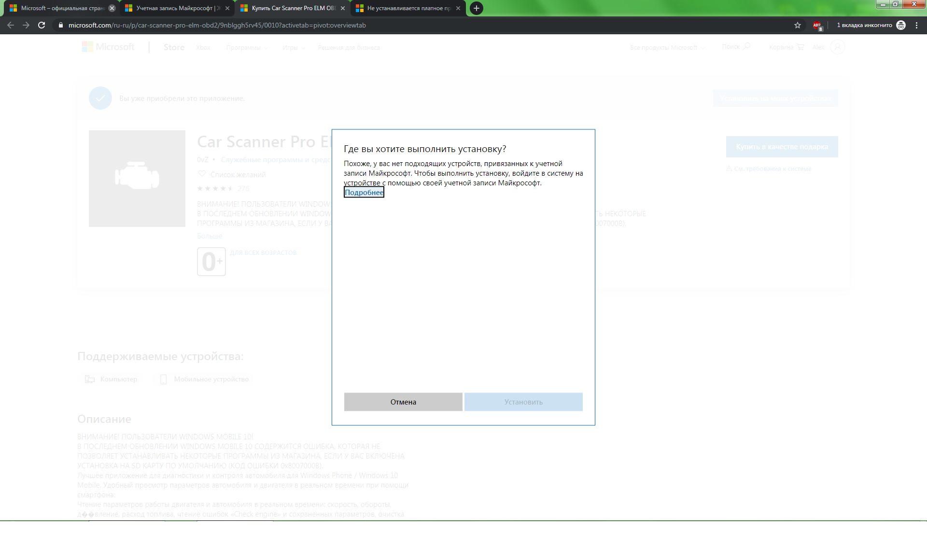The width and height of the screenshot is (927, 560).
Task: Add to Список желаний via heart icon
Action: (202, 174)
